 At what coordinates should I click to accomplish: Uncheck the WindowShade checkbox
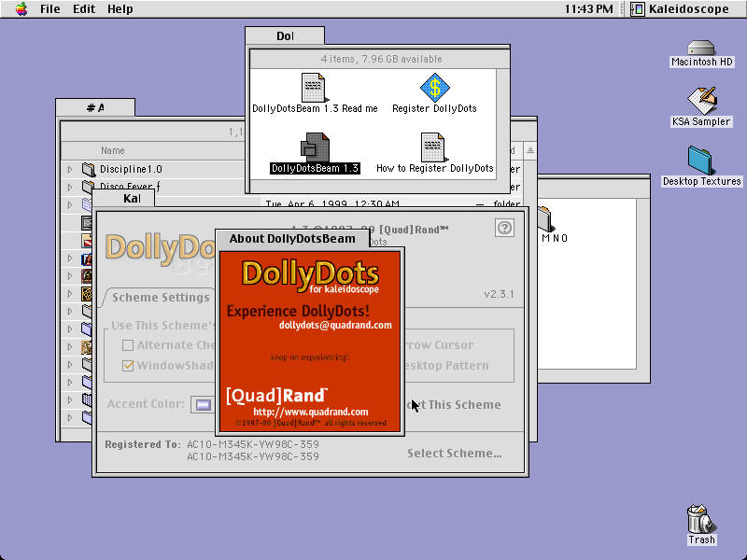(x=128, y=365)
